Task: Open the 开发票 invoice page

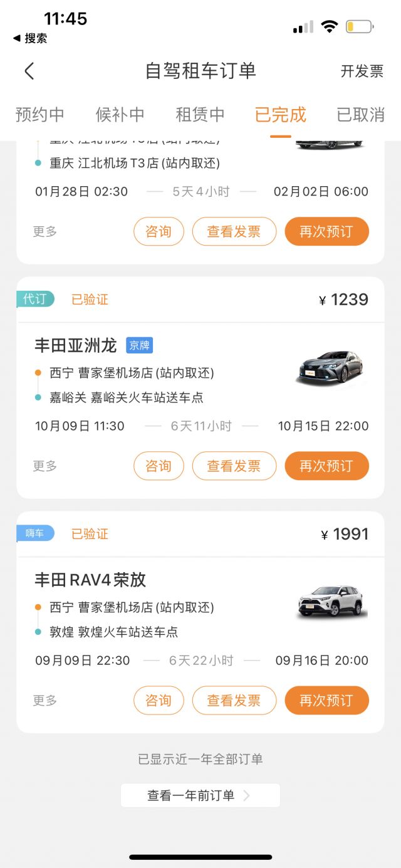Action: (362, 71)
